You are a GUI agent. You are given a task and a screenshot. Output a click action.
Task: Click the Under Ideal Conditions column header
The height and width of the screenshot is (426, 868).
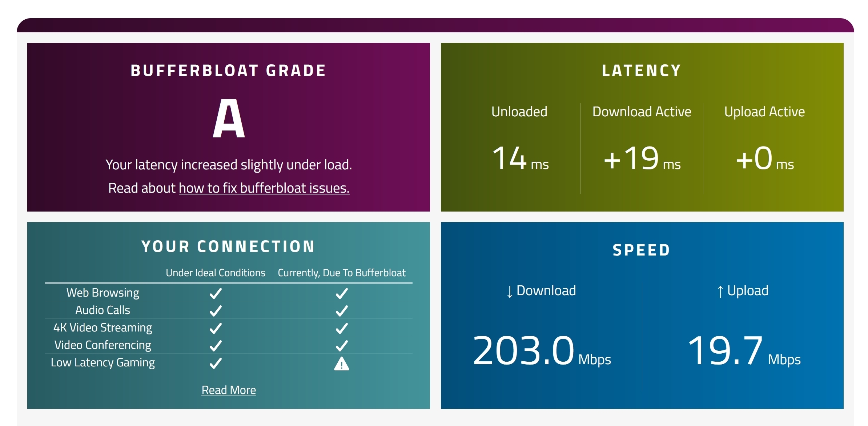216,273
